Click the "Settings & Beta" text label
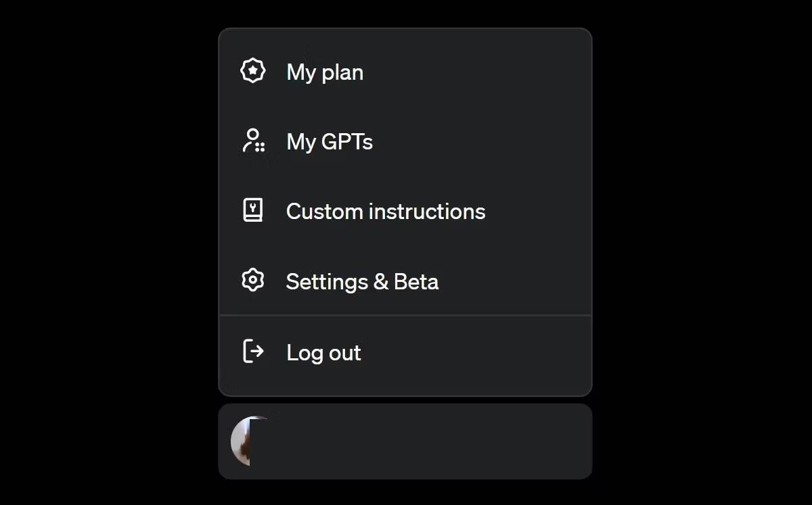Screen dimensions: 812x505 point(362,281)
